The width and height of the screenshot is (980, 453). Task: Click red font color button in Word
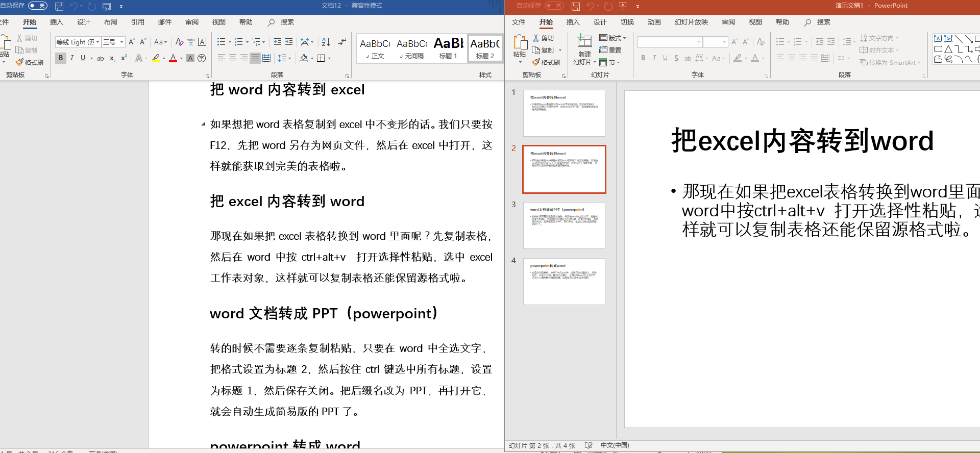point(173,58)
